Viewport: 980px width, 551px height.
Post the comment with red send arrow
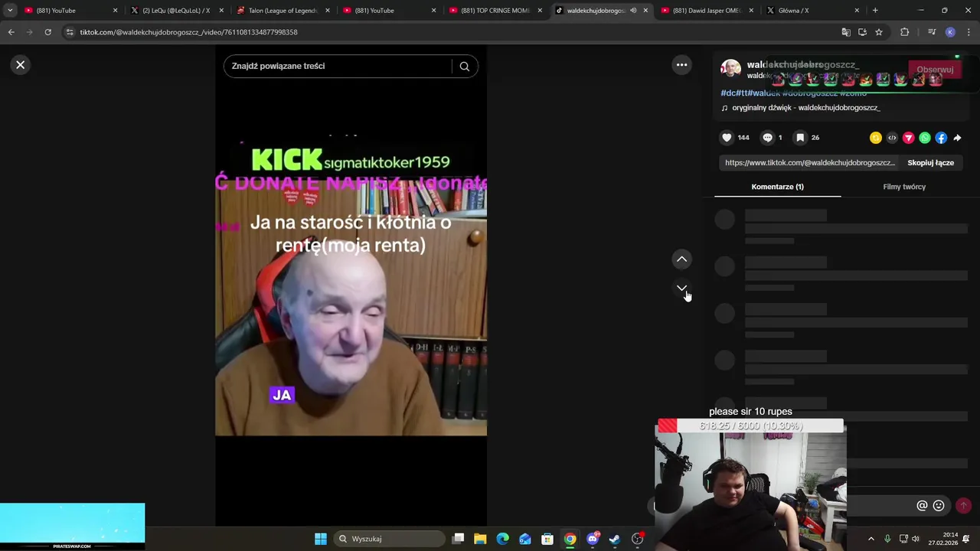[x=963, y=506]
